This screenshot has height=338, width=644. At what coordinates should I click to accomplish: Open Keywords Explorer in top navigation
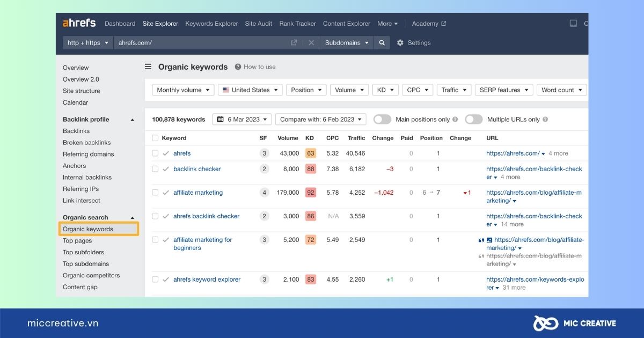(211, 24)
